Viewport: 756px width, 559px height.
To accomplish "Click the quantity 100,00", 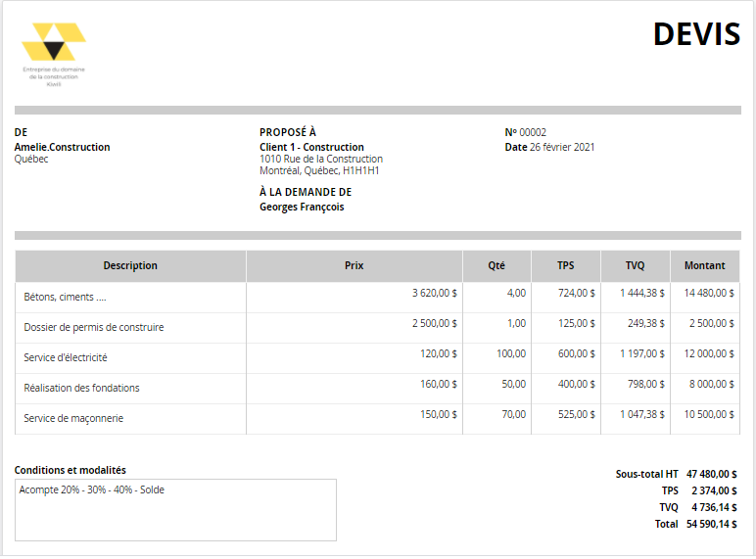I will pos(511,353).
